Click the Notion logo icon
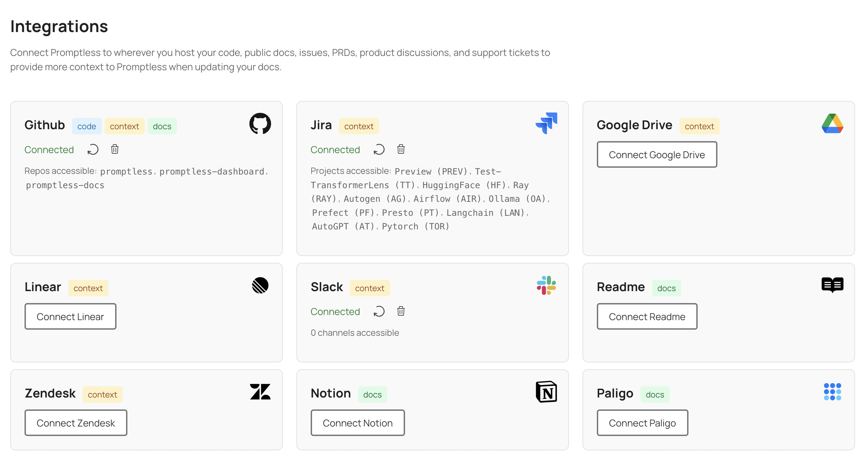Viewport: 868px width, 465px height. coord(546,392)
